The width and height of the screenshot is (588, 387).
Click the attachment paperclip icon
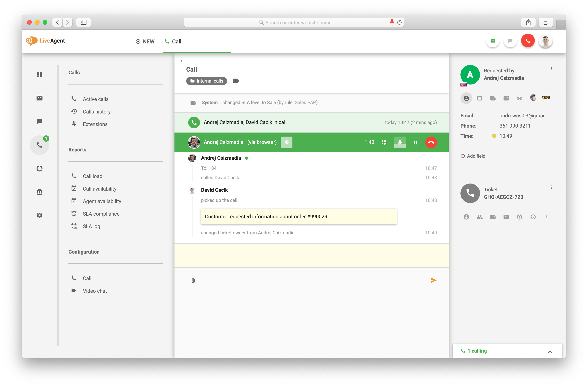(x=193, y=280)
